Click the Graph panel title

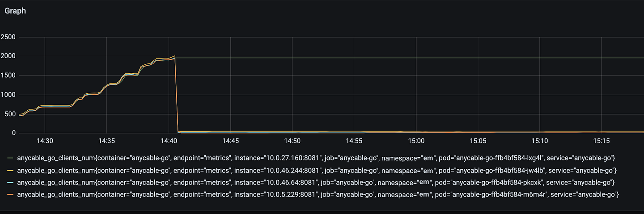point(15,11)
